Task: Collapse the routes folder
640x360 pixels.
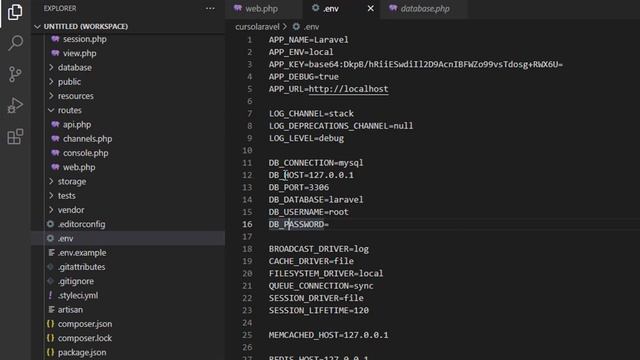Action: point(69,110)
